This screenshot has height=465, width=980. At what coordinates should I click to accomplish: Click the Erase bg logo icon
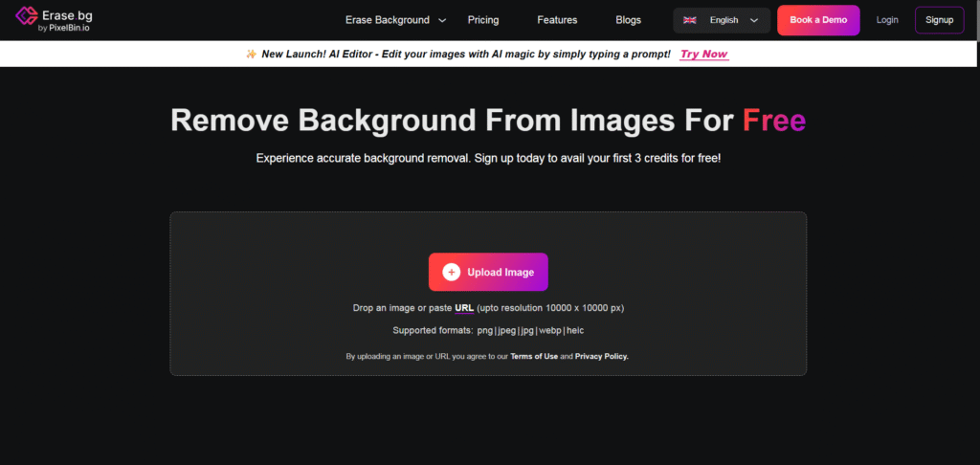click(x=26, y=20)
